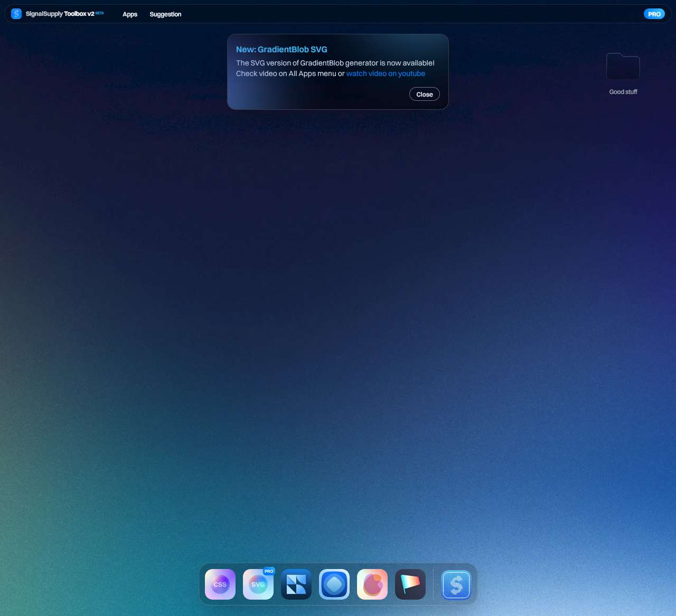This screenshot has width=676, height=616.
Task: Open the blue diamond app in dock
Action: click(x=334, y=584)
